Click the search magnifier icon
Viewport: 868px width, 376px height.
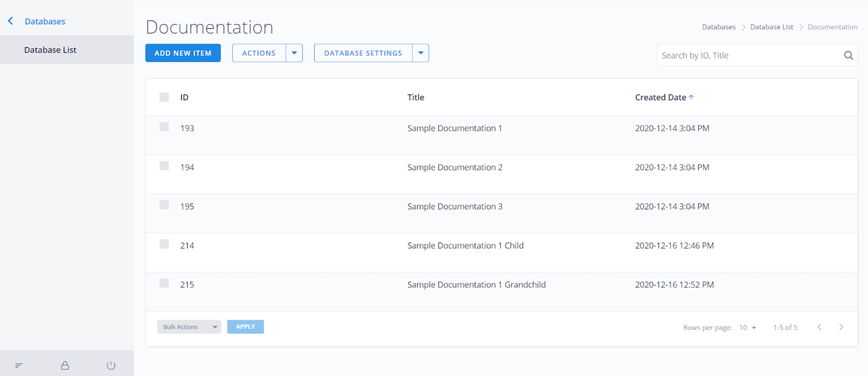848,55
